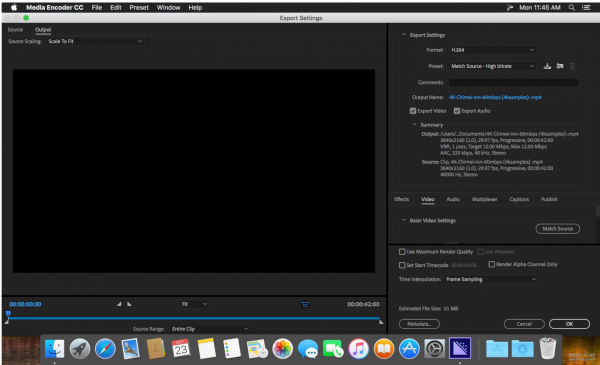The width and height of the screenshot is (600, 365).
Task: Open iTunes music note icon in dock
Action: 359,349
